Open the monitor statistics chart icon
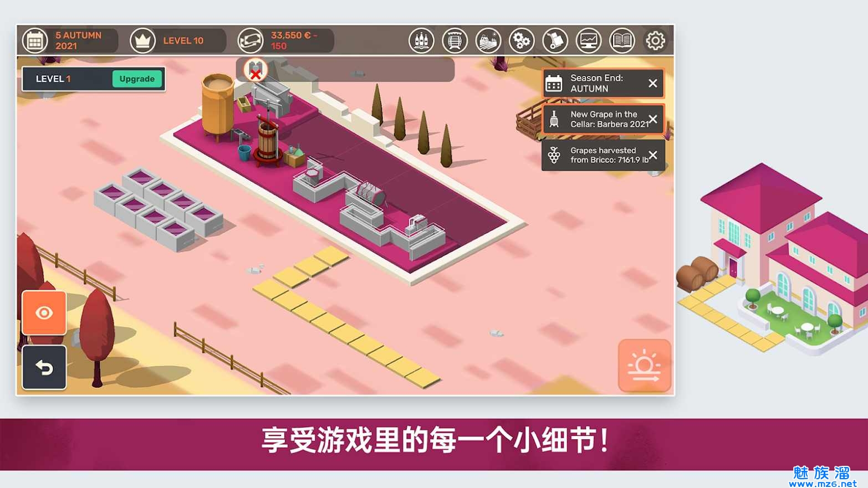 pyautogui.click(x=589, y=40)
